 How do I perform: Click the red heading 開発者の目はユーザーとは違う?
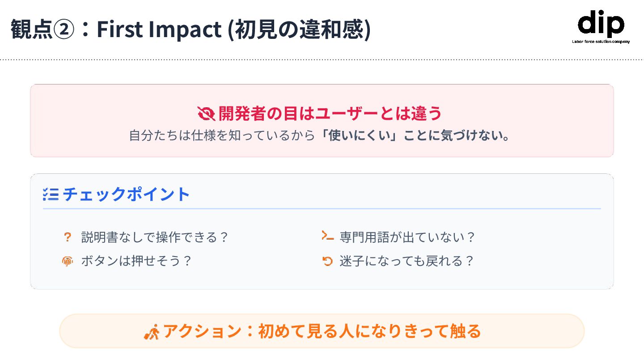click(330, 114)
